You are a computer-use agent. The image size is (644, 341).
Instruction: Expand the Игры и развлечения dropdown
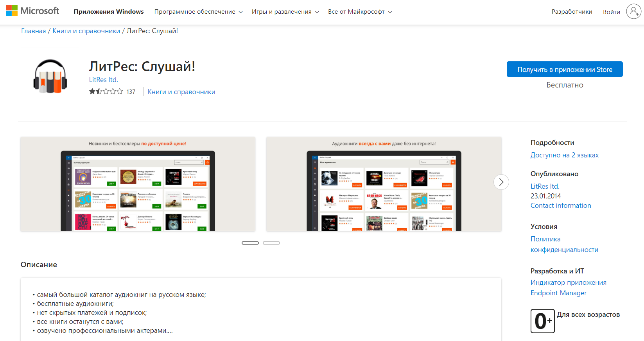click(285, 12)
